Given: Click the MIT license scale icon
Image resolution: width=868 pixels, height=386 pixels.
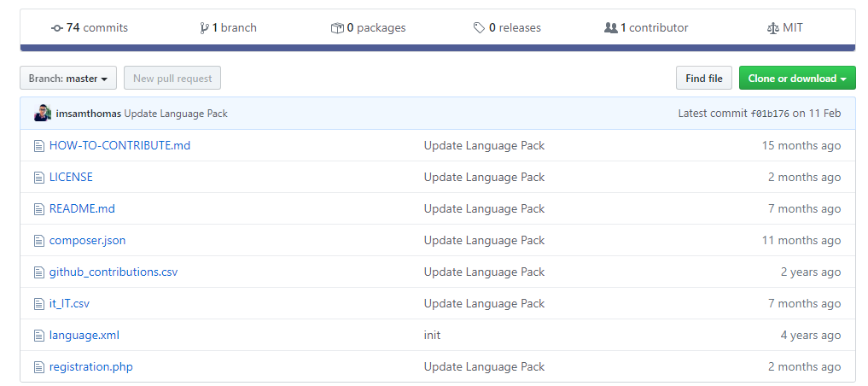Looking at the screenshot, I should (773, 28).
